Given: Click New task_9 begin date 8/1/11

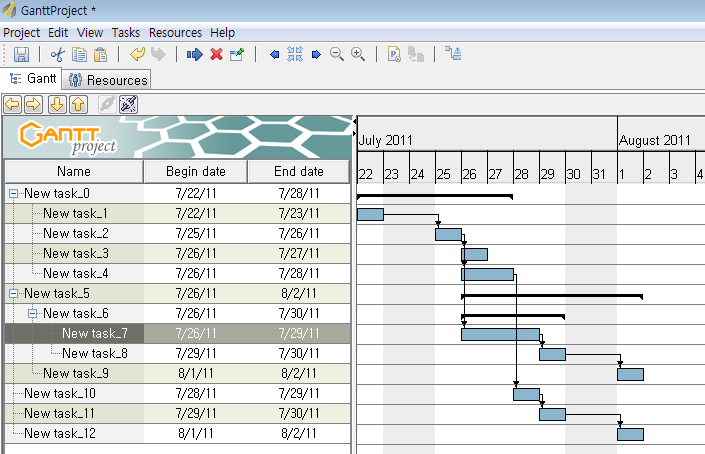Looking at the screenshot, I should 196,374.
